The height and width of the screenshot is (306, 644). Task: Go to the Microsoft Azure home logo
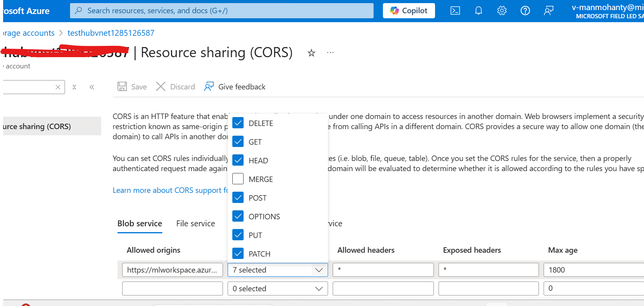pos(26,11)
